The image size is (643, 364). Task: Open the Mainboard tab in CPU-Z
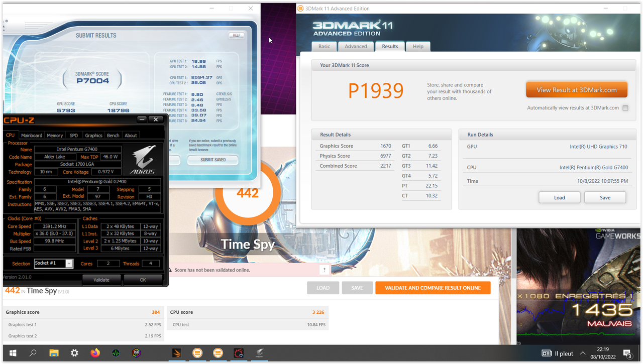point(32,136)
